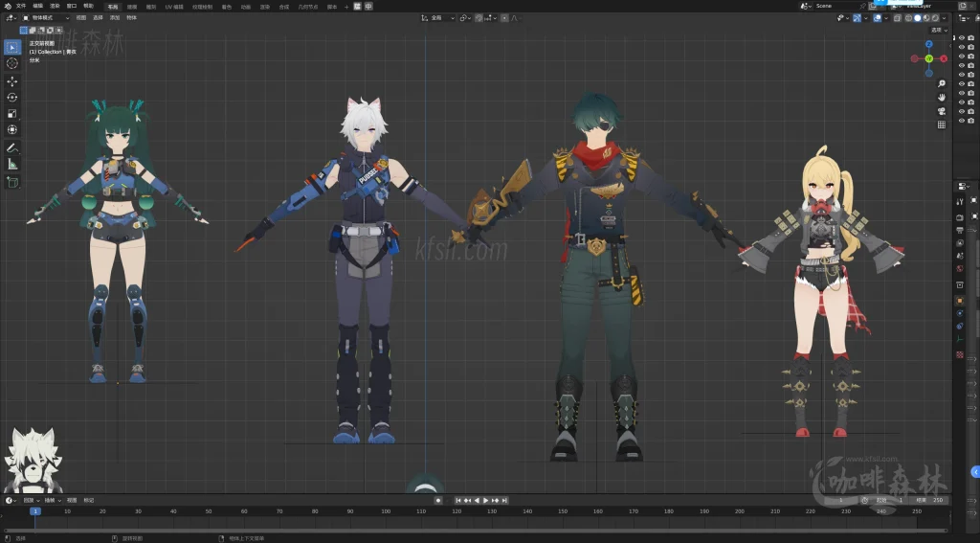This screenshot has height=543, width=980.
Task: Switch to rendered shading
Action: [935, 18]
